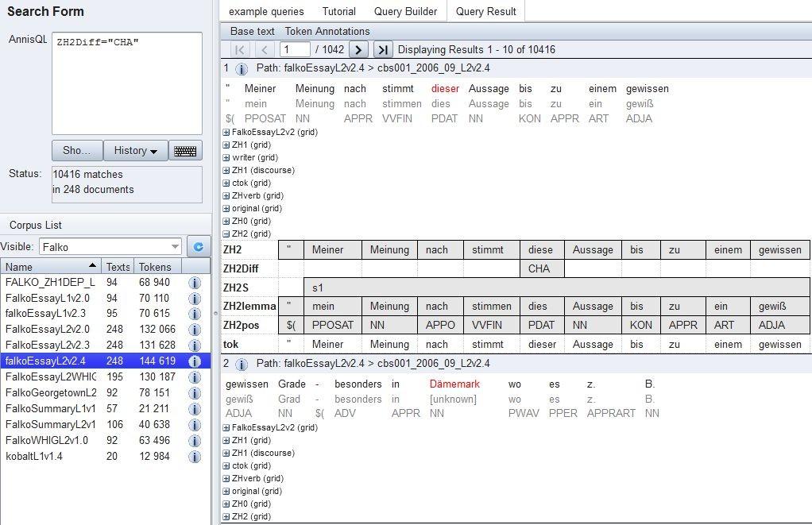Select the FalkoSummaryL1v1 corpus row
Screen dimensions: 812x525
[106, 408]
